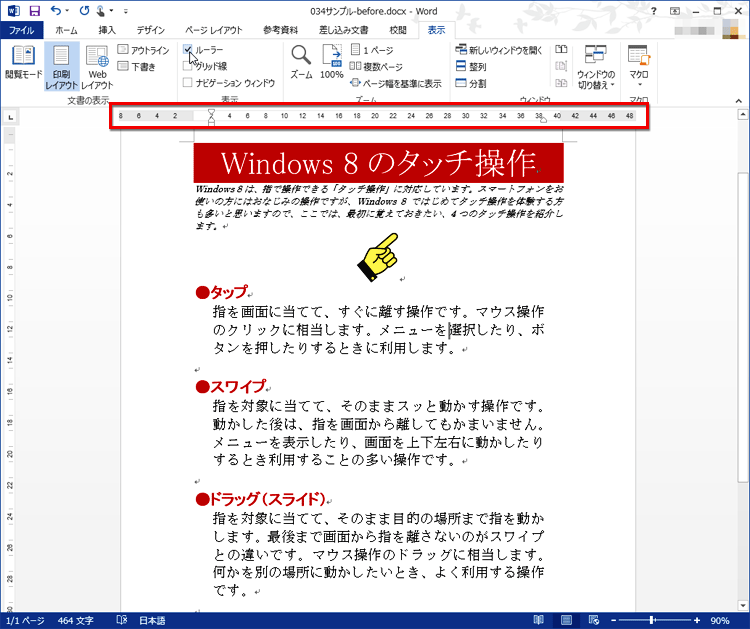Switch to Read Mode (閲覧モード)

pos(23,62)
